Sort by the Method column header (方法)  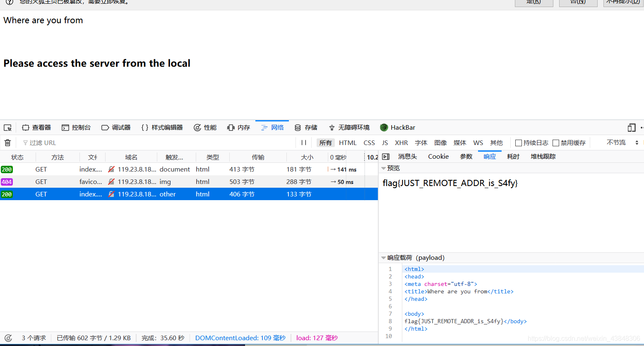pyautogui.click(x=58, y=157)
